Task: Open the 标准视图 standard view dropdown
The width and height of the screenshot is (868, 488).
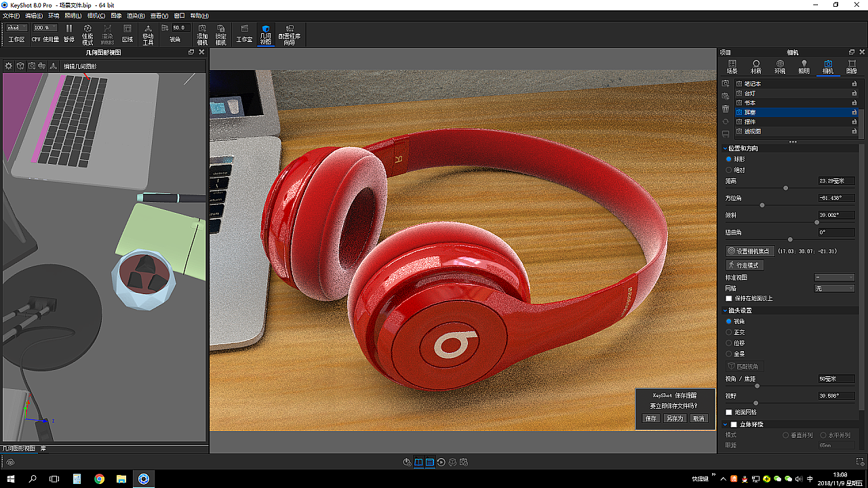Action: pos(834,278)
